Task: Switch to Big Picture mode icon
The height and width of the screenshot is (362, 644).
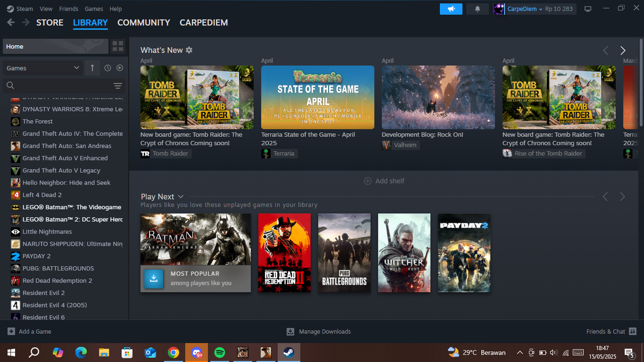Action: [x=588, y=9]
